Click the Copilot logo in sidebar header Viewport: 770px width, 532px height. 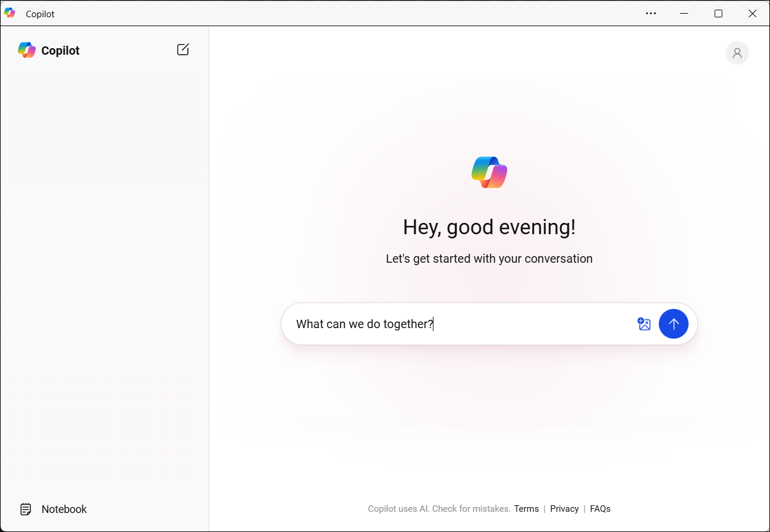[27, 51]
